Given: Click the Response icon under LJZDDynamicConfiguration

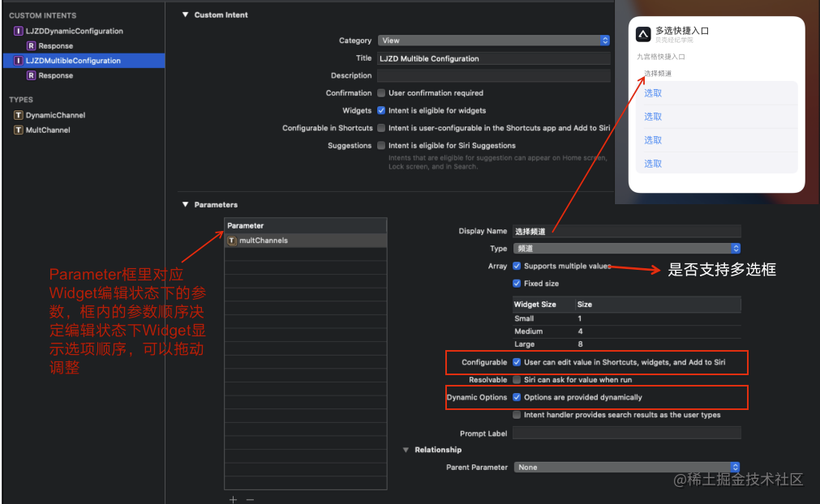Looking at the screenshot, I should click(32, 46).
